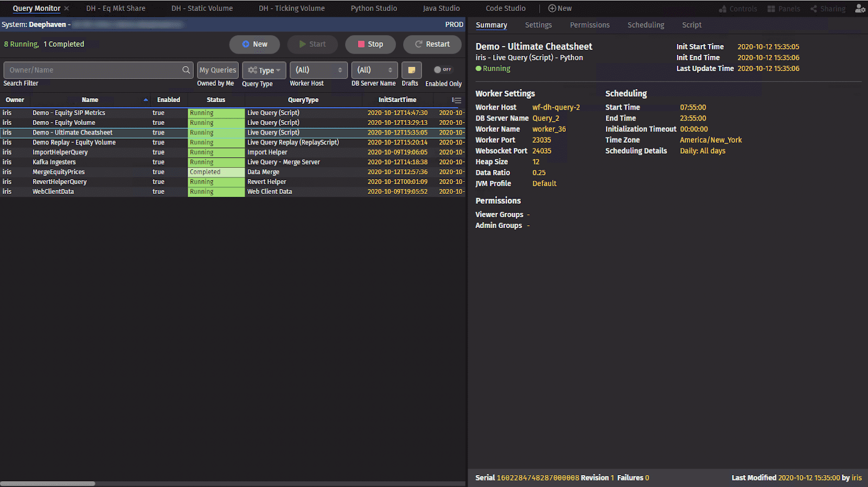Open the table column options icon
Screen dimensions: 868x487
[457, 100]
